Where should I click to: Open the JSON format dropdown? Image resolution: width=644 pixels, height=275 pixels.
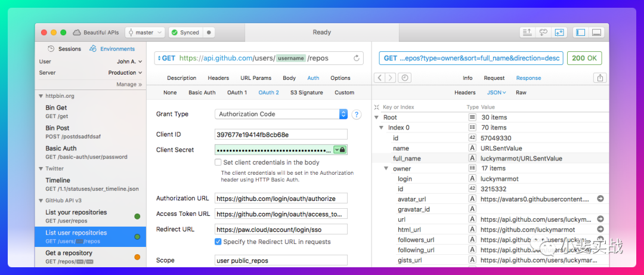coord(497,92)
